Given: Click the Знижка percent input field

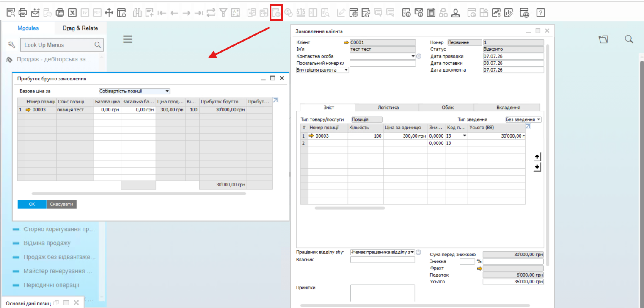Looking at the screenshot, I should 467,261.
